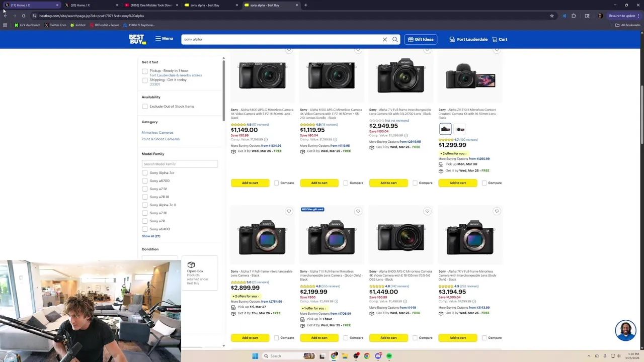Switch to the (17) Home / X tab
The width and height of the screenshot is (644, 362).
coord(30,5)
